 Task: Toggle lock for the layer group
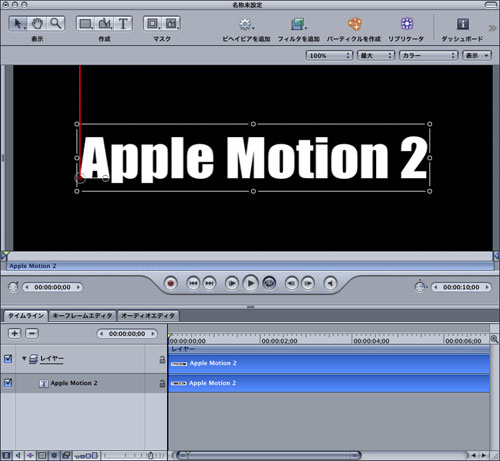(162, 359)
